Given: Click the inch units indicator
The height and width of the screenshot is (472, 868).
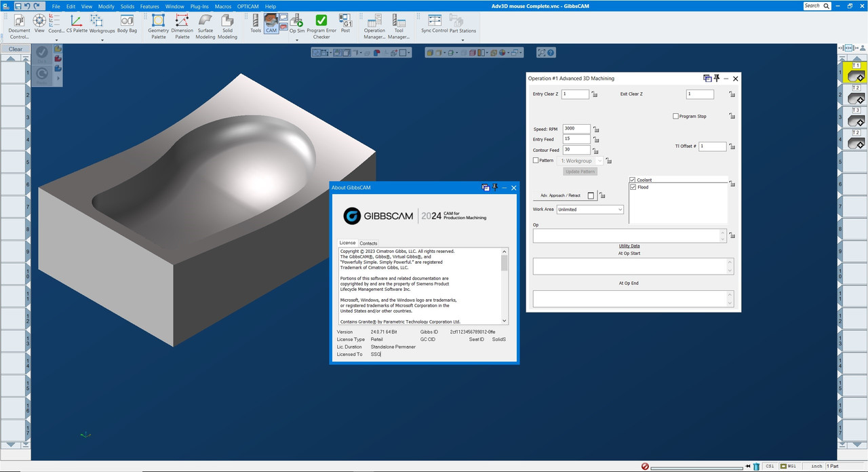Looking at the screenshot, I should pyautogui.click(x=816, y=467).
